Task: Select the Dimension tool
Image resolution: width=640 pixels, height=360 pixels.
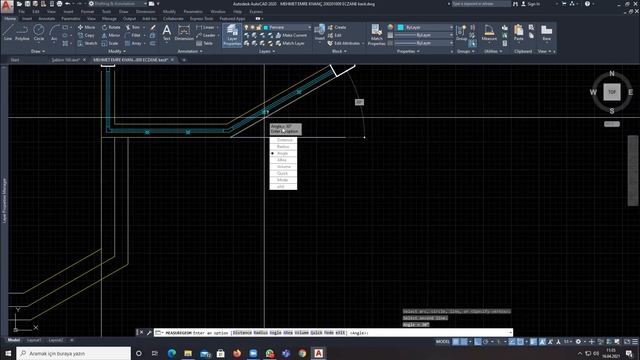Action: pos(184,32)
